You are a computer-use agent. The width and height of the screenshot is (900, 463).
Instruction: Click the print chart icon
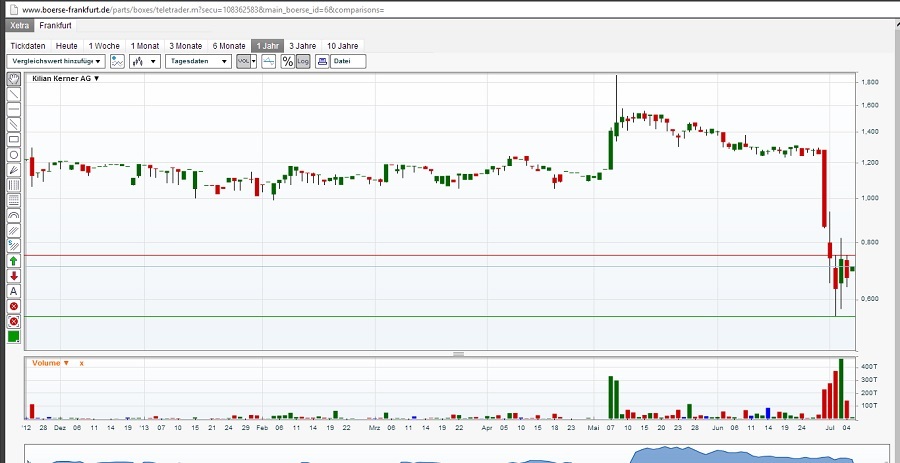point(322,61)
